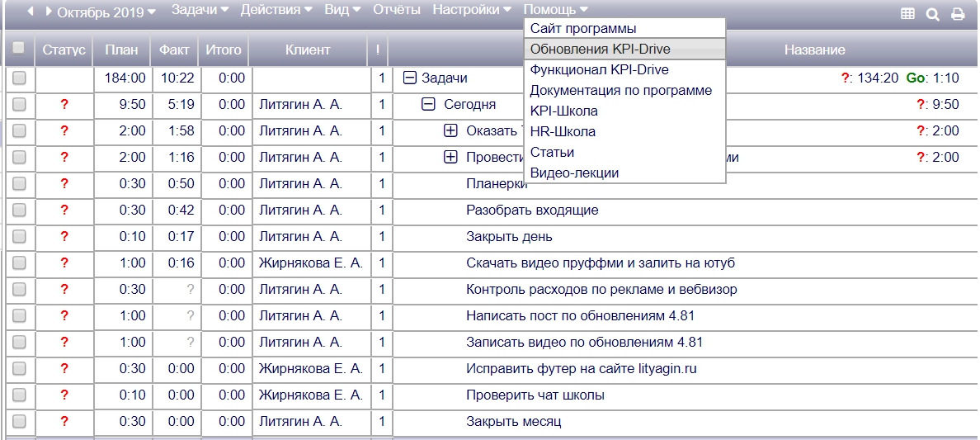The image size is (980, 440).
Task: Choose Обновления KPI-Drive in help menu
Action: 625,49
